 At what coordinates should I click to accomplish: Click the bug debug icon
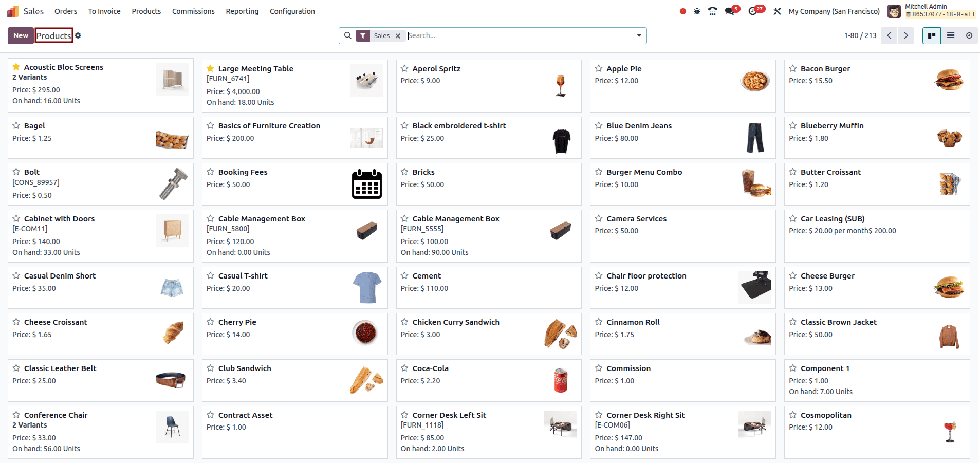tap(697, 11)
